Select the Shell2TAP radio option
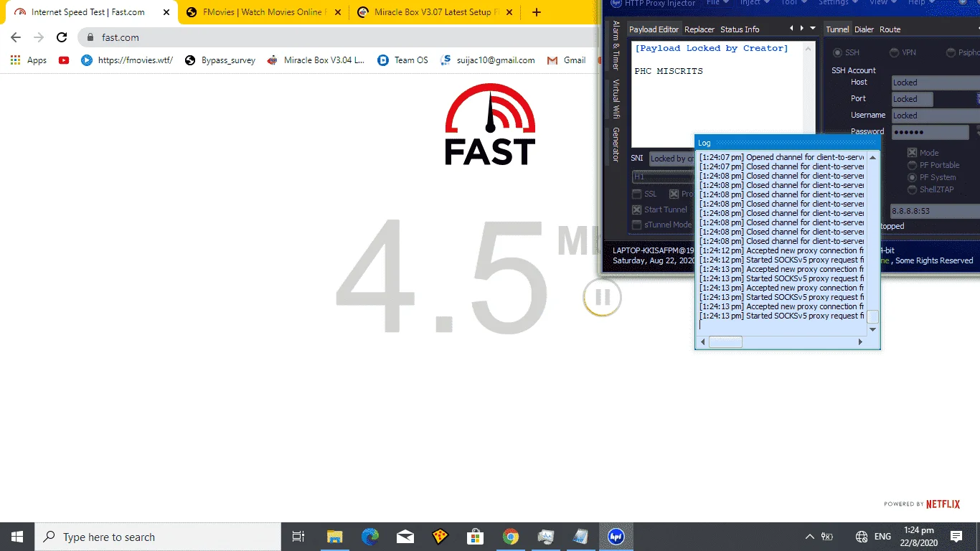980x551 pixels. [913, 189]
